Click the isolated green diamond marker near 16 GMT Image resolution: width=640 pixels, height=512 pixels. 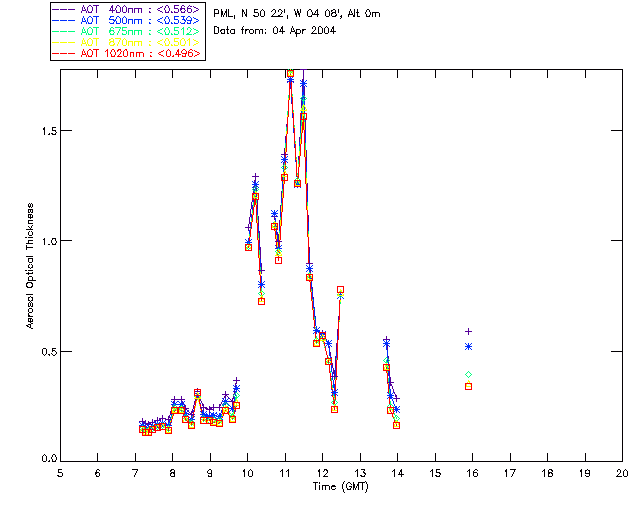pos(469,374)
